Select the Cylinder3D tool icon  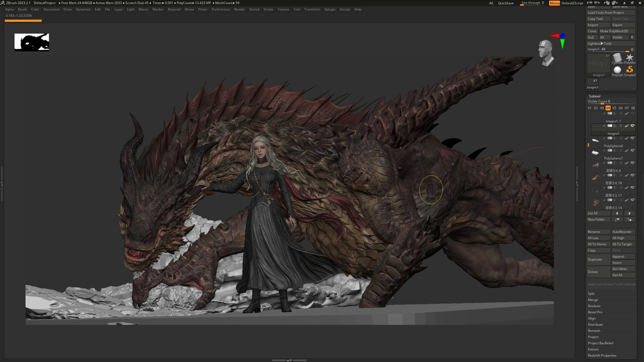618,58
